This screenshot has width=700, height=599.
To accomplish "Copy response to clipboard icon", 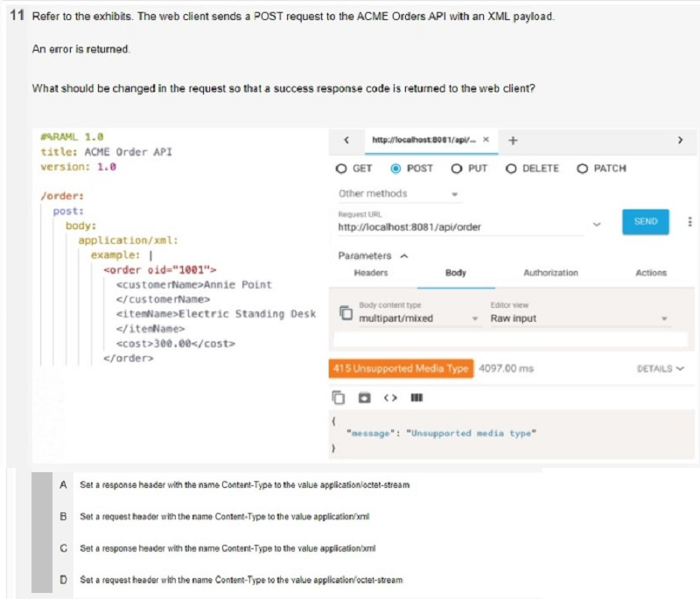I will 338,397.
